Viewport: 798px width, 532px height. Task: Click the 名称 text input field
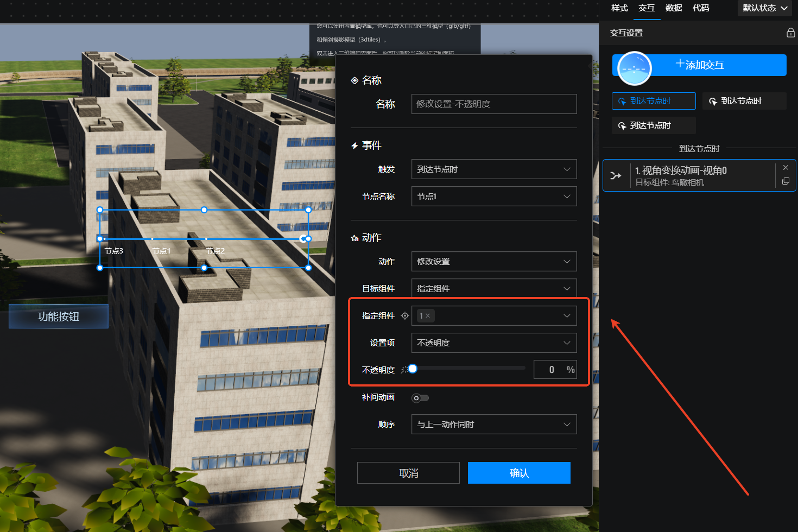[493, 104]
